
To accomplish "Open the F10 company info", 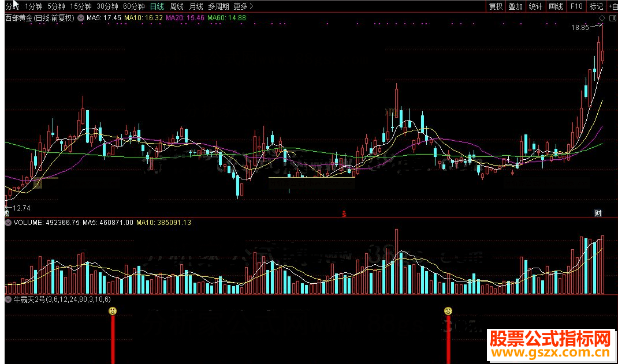I will 576,6.
